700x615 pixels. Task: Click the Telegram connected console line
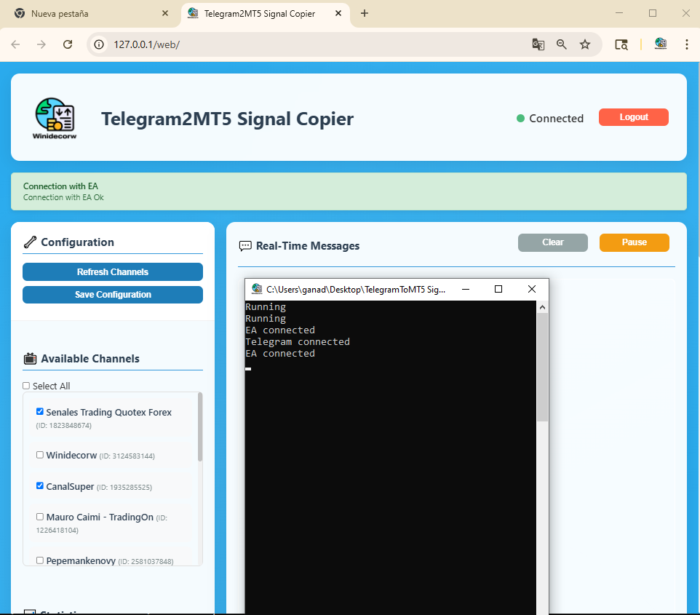(x=298, y=341)
